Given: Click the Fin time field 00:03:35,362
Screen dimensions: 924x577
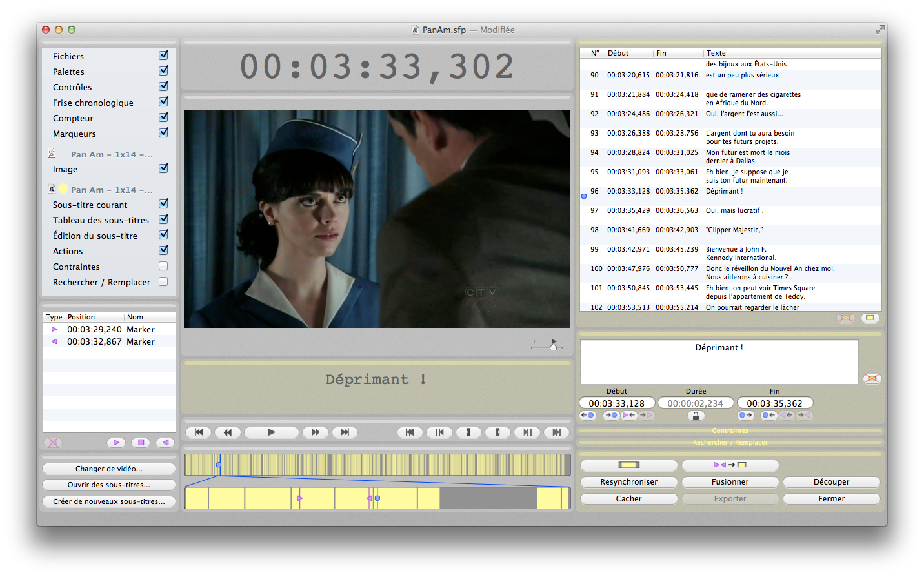Looking at the screenshot, I should pos(775,403).
